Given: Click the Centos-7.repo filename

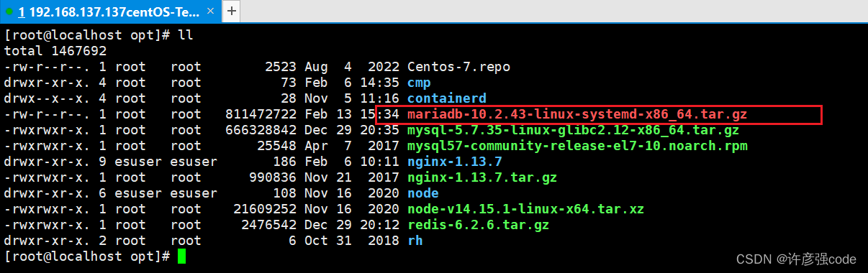Looking at the screenshot, I should pyautogui.click(x=458, y=67).
